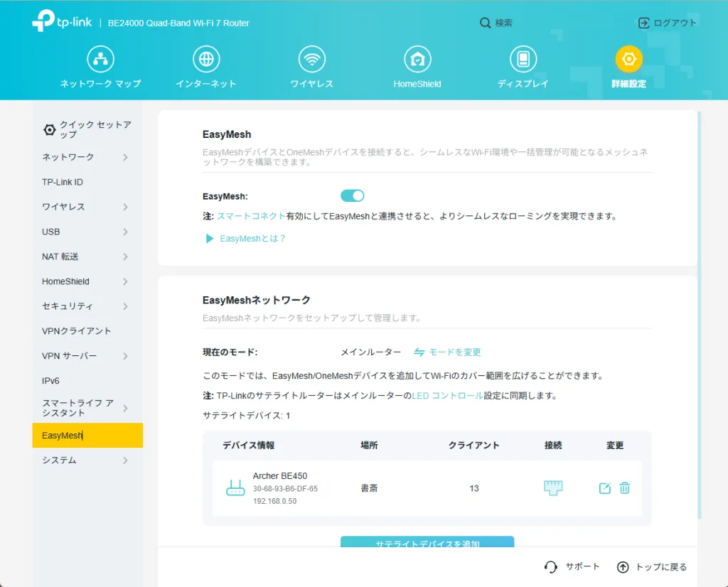Image resolution: width=728 pixels, height=587 pixels.
Task: Click the 'BE24000 Quad-Band Wi-Fi 7 Router' title
Action: (178, 23)
